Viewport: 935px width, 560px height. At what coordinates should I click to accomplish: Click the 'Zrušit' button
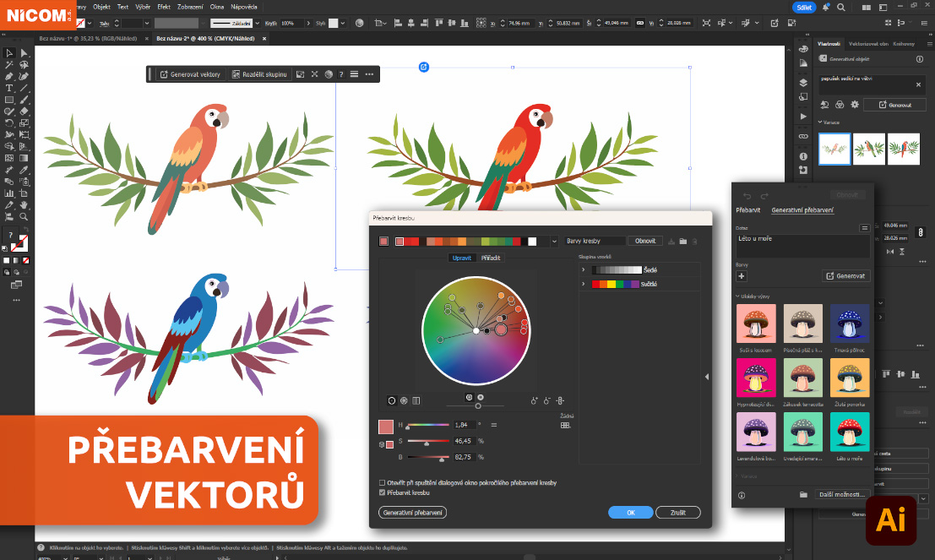point(678,513)
